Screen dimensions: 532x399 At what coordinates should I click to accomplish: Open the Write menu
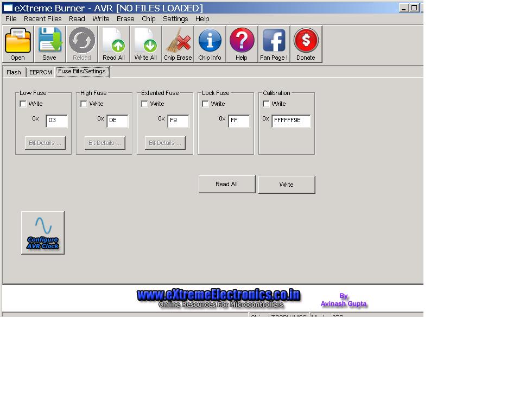[101, 19]
